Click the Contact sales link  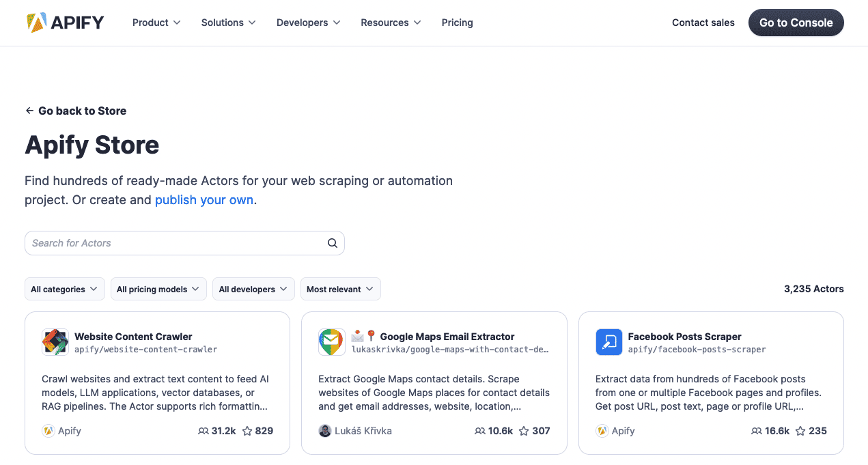703,23
